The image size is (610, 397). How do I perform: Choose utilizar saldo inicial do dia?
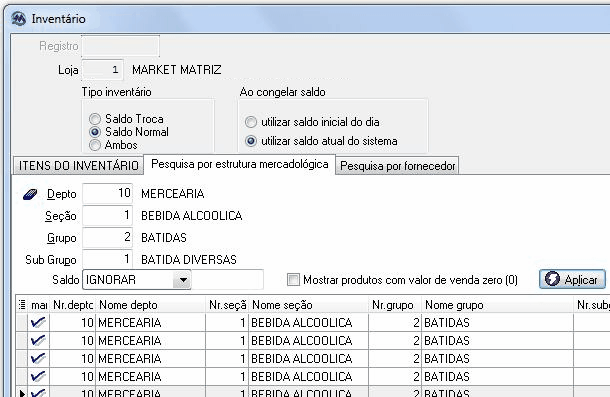point(251,122)
